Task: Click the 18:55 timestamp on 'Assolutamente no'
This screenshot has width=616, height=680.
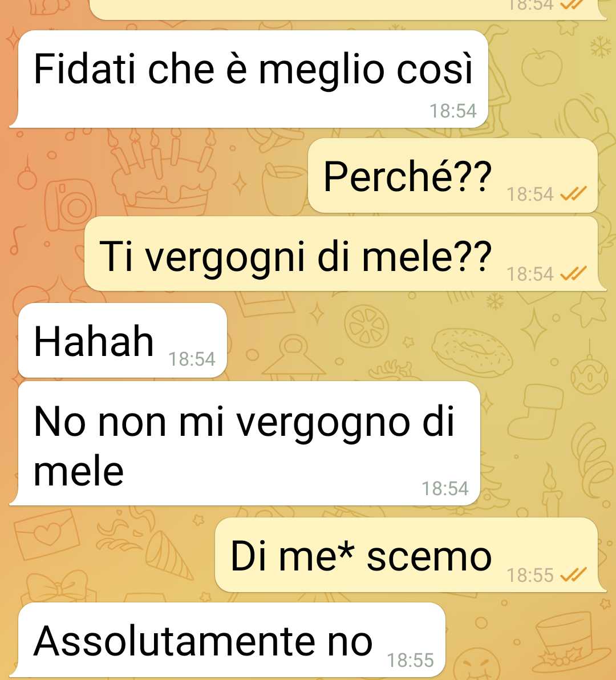Action: (x=410, y=661)
